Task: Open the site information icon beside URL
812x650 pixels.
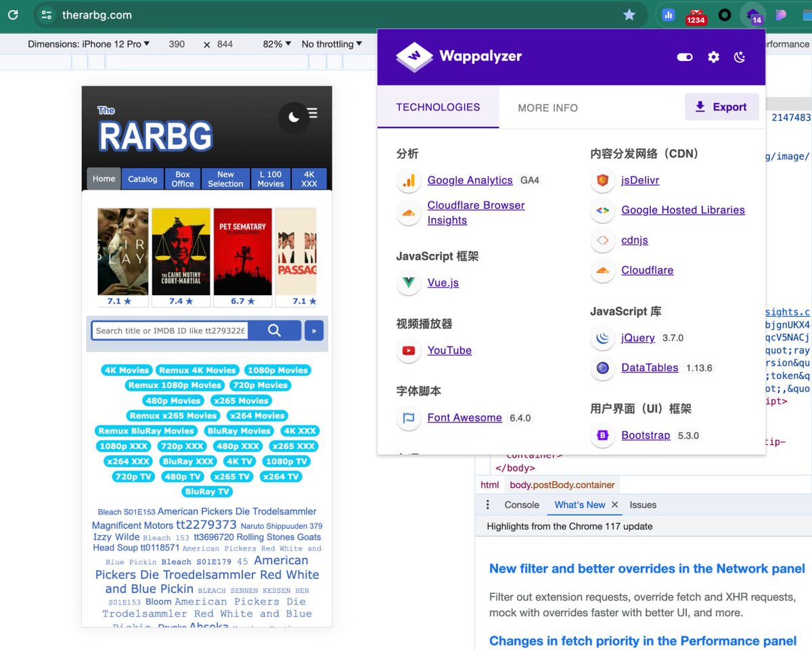Action: click(x=46, y=14)
